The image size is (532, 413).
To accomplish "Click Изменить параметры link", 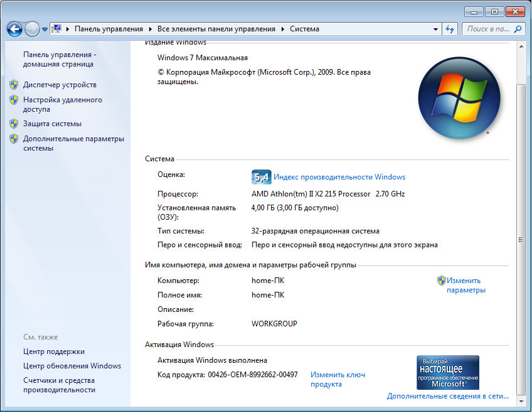I will pyautogui.click(x=466, y=286).
